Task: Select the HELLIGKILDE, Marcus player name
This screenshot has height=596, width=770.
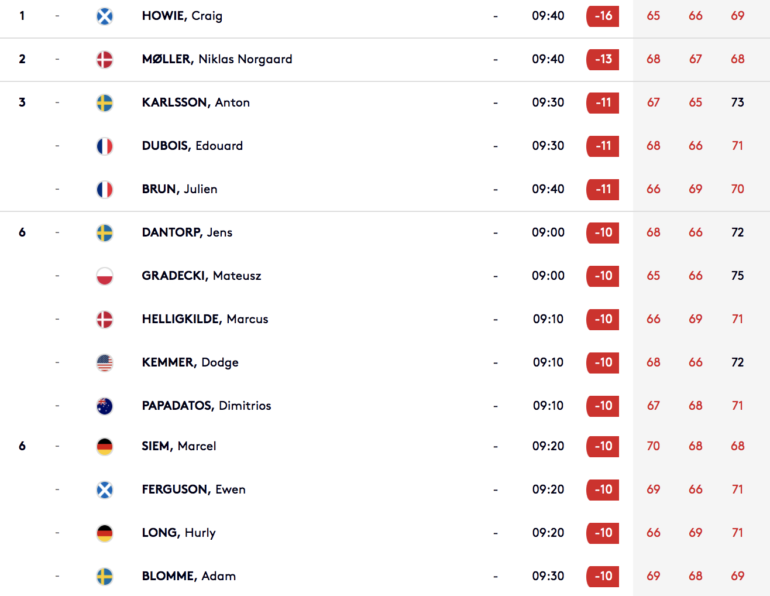Action: [205, 319]
